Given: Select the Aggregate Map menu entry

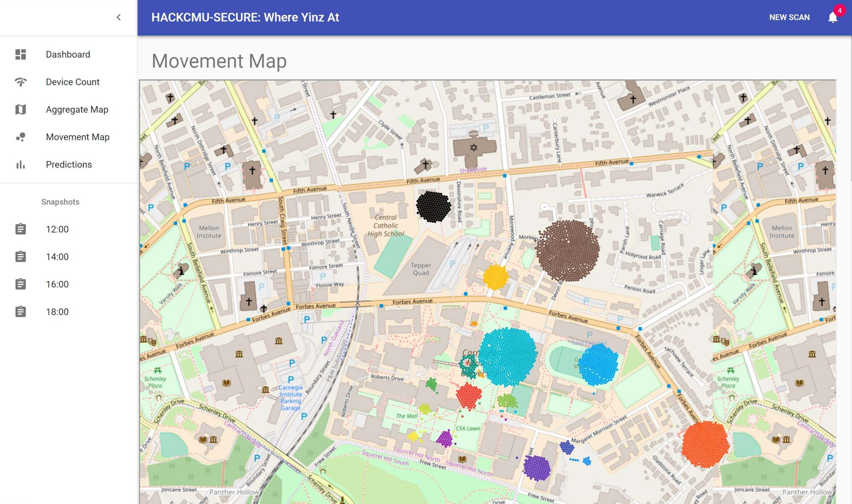Looking at the screenshot, I should click(77, 110).
